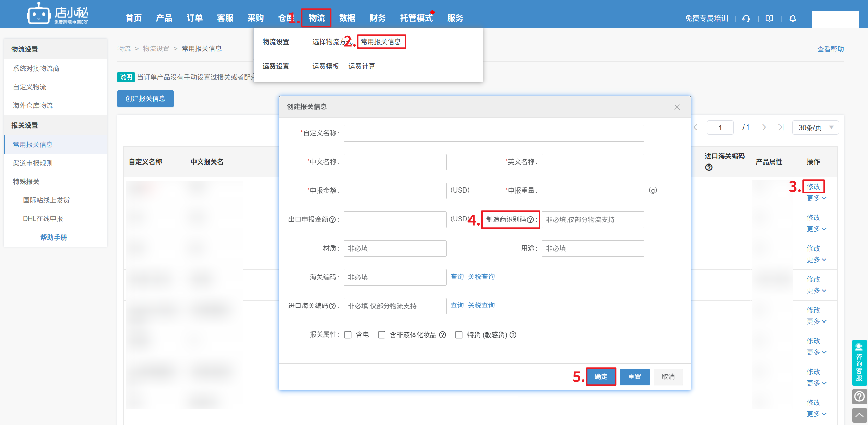Tick the 特货 (敏感货) checkbox
This screenshot has width=868, height=425.
(x=459, y=335)
